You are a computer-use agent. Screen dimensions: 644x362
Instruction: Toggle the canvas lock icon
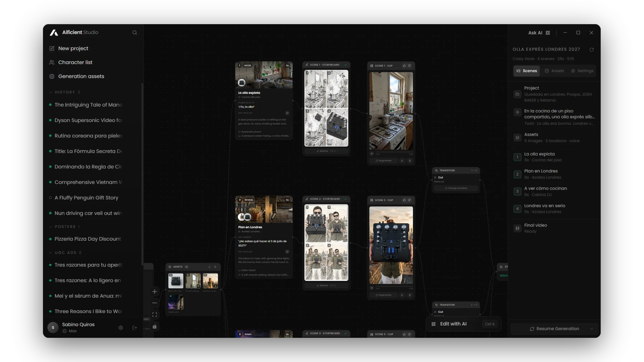pos(155,326)
